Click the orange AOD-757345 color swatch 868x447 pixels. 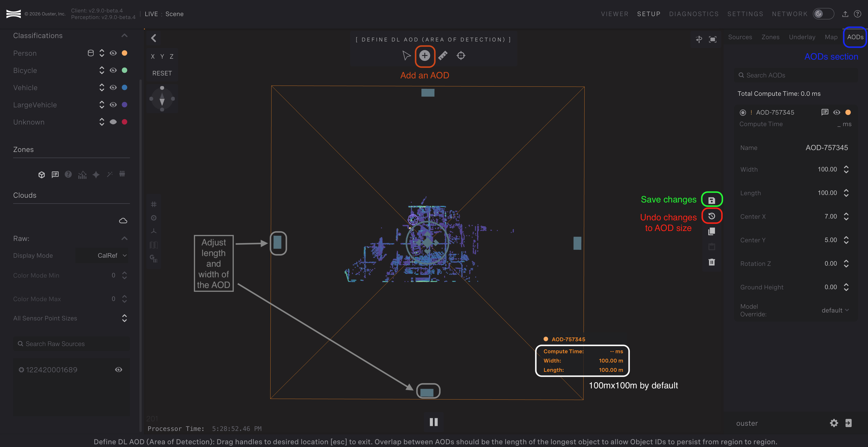[x=848, y=112]
